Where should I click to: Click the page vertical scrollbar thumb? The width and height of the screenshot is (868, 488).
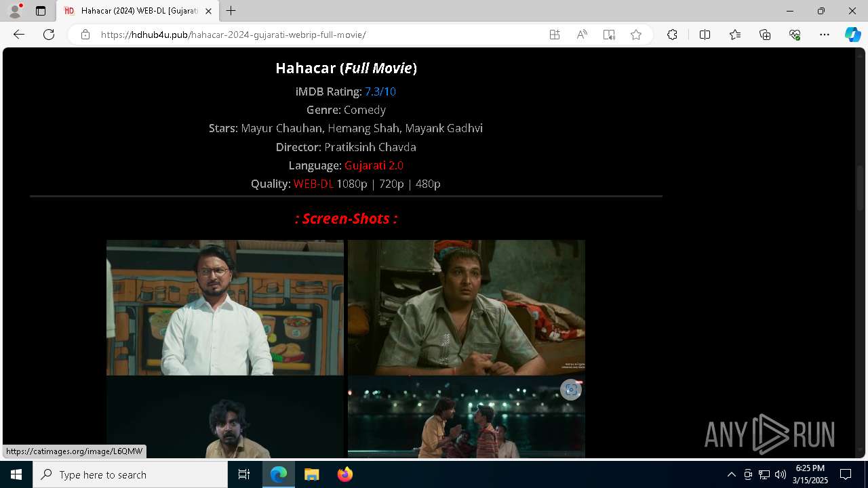[861, 188]
